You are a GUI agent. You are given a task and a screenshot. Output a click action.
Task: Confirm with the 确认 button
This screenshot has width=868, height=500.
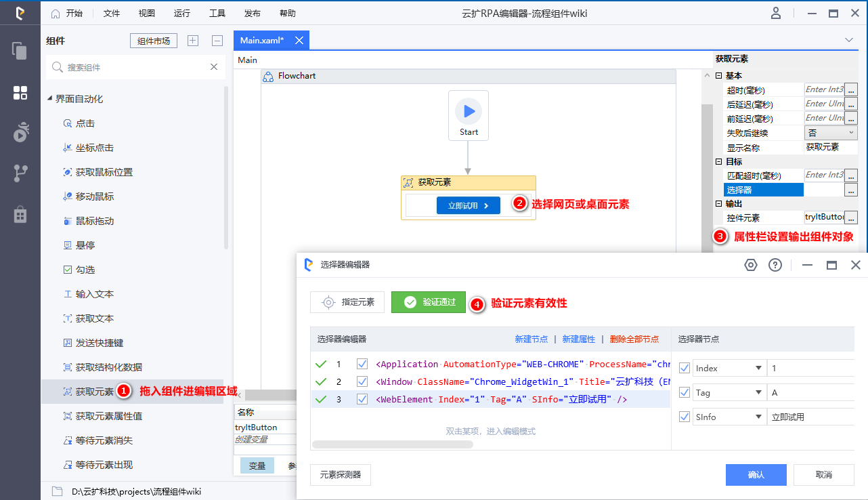(x=756, y=475)
